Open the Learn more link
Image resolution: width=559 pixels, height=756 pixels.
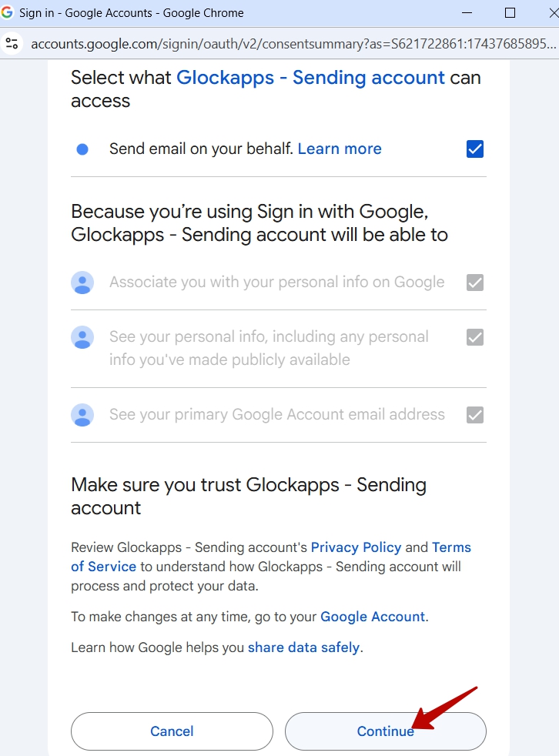[340, 149]
